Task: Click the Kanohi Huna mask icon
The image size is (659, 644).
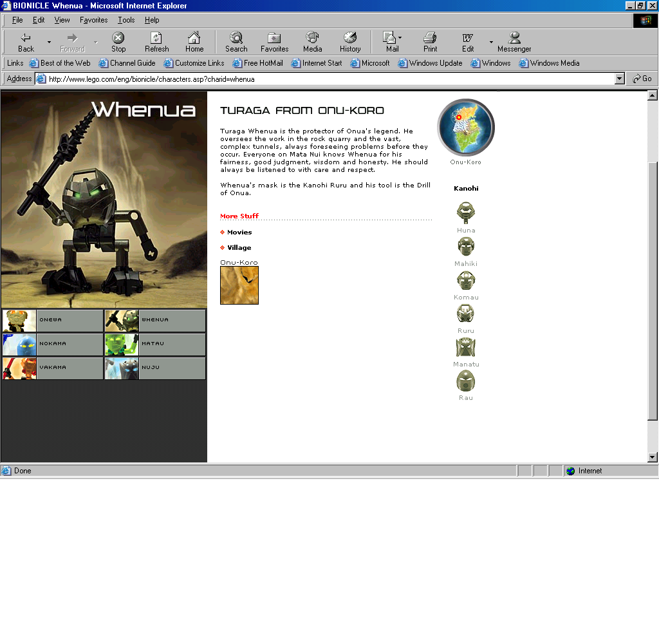Action: pyautogui.click(x=466, y=212)
